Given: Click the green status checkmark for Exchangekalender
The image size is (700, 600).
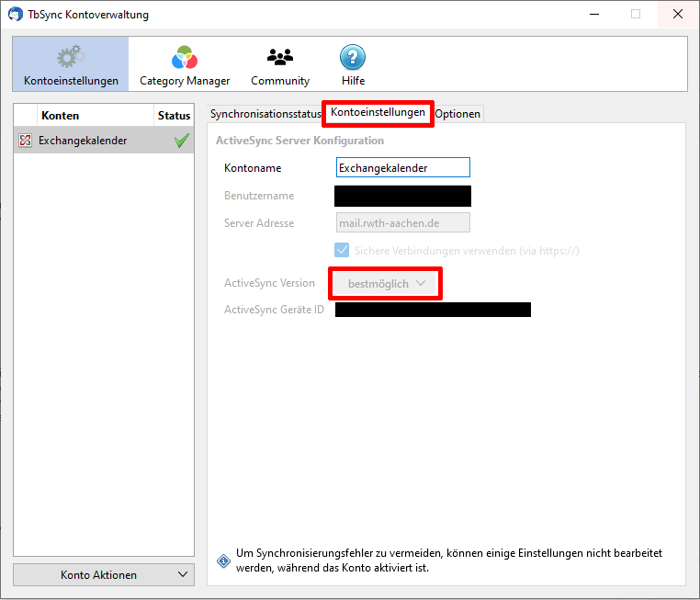Looking at the screenshot, I should 182,141.
